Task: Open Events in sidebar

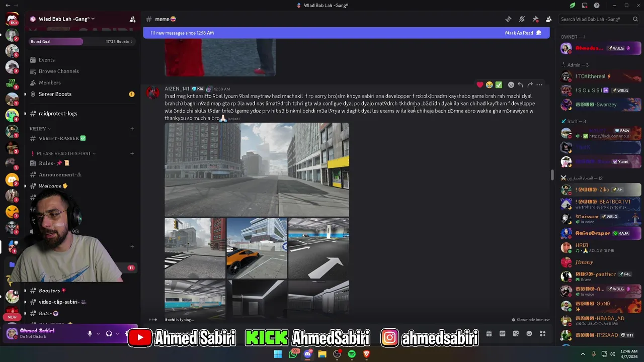Action: pos(82,60)
